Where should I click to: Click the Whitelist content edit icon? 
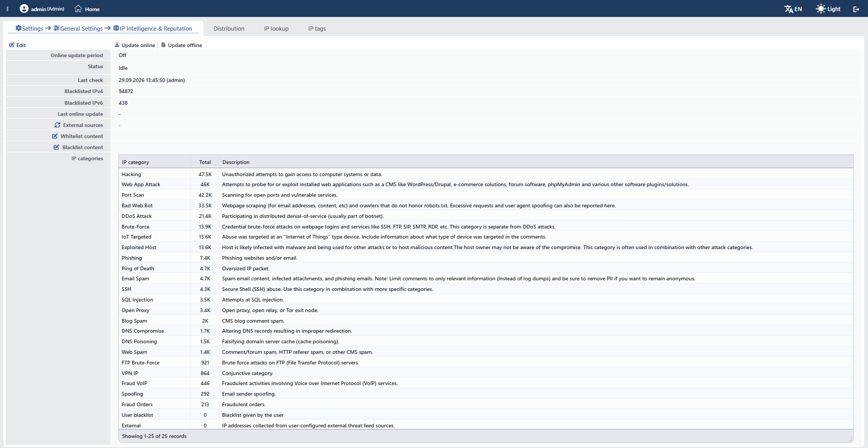click(x=55, y=136)
